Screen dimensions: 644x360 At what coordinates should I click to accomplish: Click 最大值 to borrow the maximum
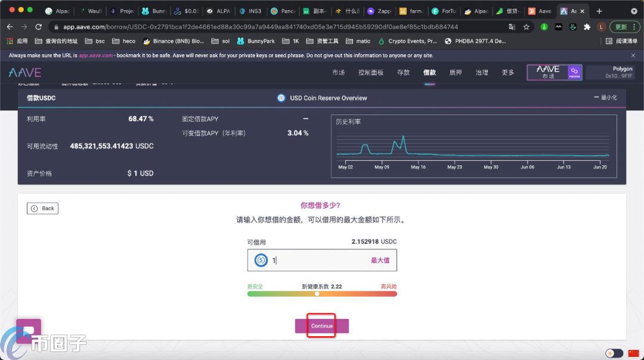point(380,260)
